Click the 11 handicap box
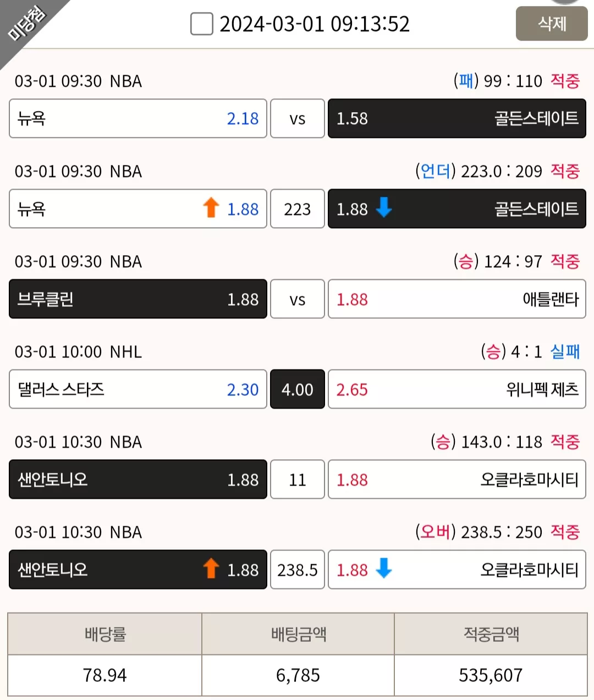 click(298, 479)
